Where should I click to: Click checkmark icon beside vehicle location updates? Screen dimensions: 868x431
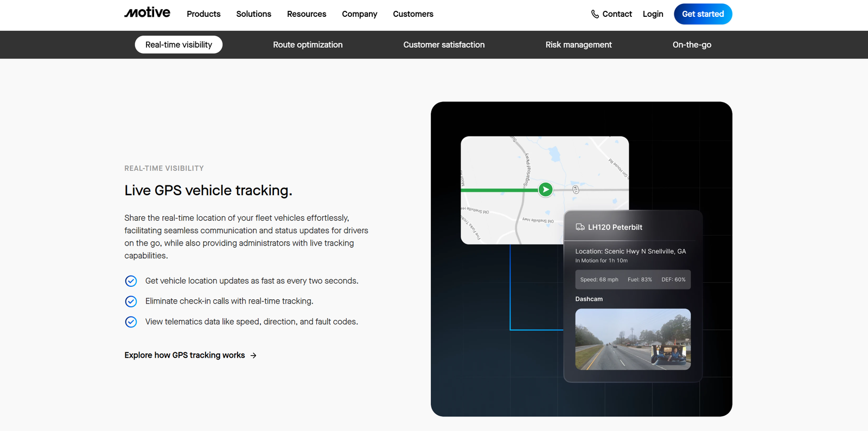[131, 281]
